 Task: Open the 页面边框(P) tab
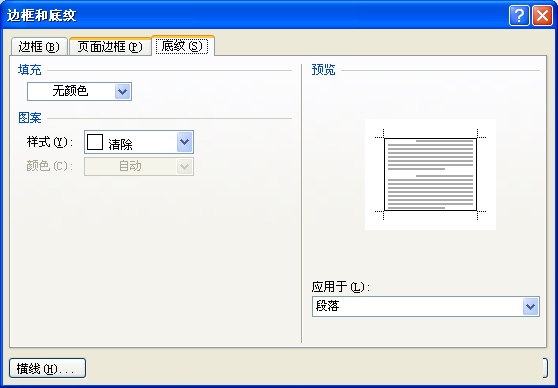(110, 47)
